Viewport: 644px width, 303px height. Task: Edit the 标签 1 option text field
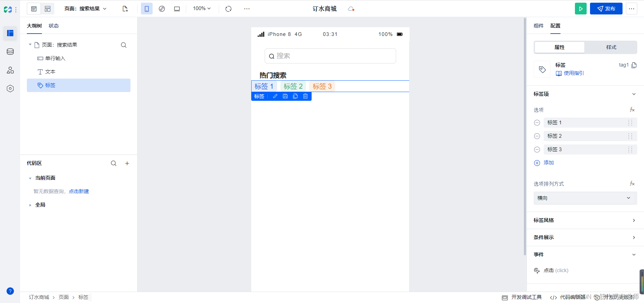tap(585, 123)
